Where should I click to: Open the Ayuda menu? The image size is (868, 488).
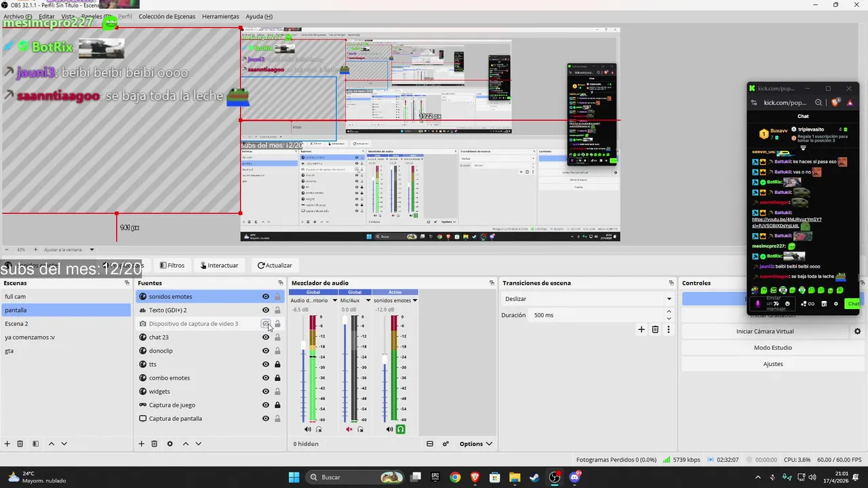coord(259,16)
